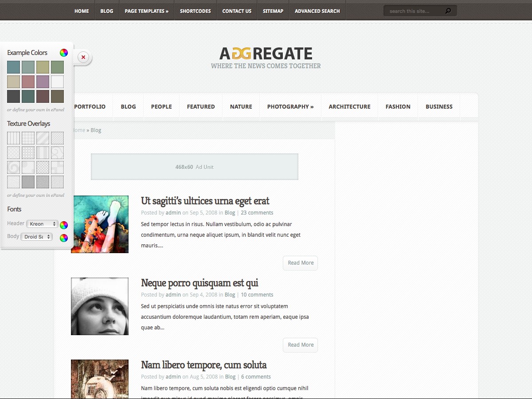Apply the spiral swirl texture overlay
The image size is (532, 399).
coord(13,167)
